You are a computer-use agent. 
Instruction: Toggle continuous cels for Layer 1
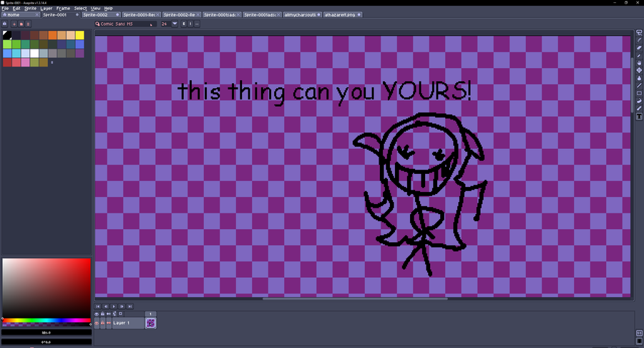point(109,323)
